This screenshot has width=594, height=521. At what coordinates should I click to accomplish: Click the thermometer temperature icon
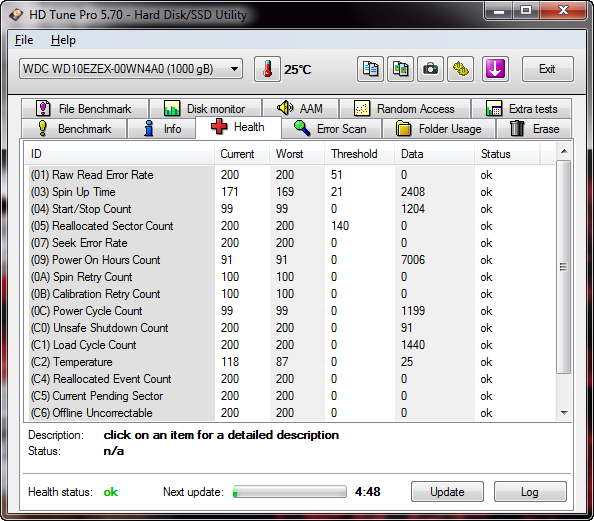click(x=267, y=69)
